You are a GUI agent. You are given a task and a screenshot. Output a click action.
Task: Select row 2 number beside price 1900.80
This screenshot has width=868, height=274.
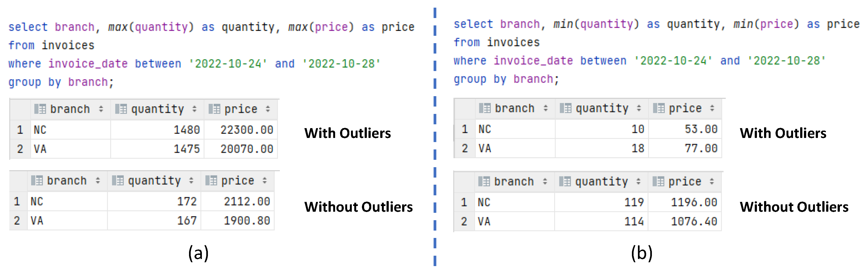tap(17, 221)
